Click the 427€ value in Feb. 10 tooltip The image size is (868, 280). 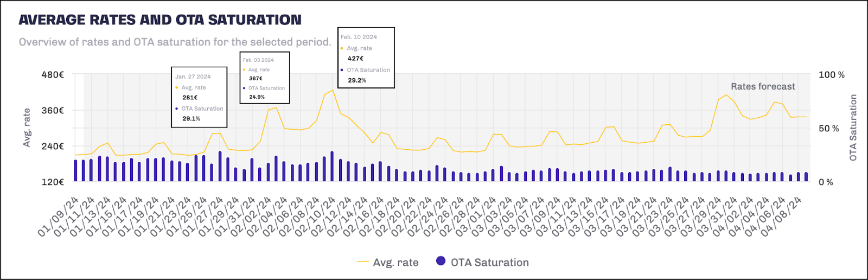tap(355, 59)
